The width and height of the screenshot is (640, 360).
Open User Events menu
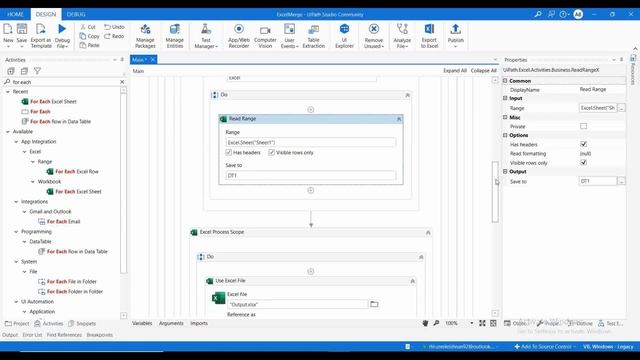(x=289, y=36)
